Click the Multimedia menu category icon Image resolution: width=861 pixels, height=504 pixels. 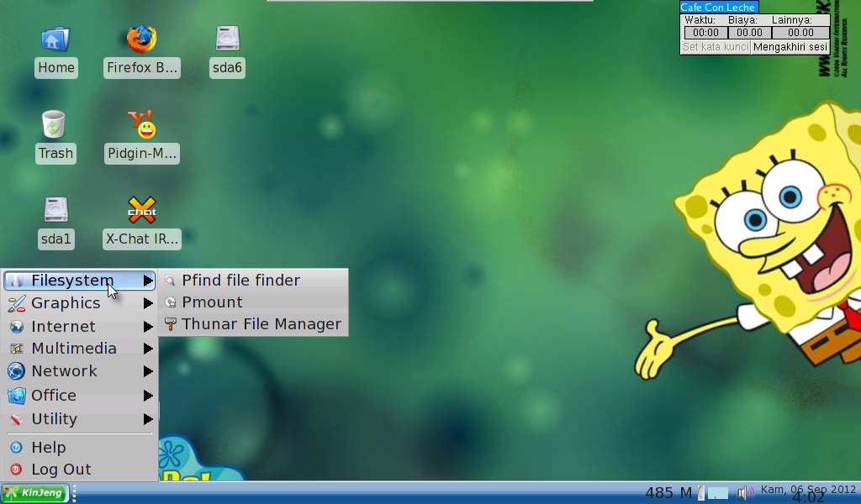17,349
